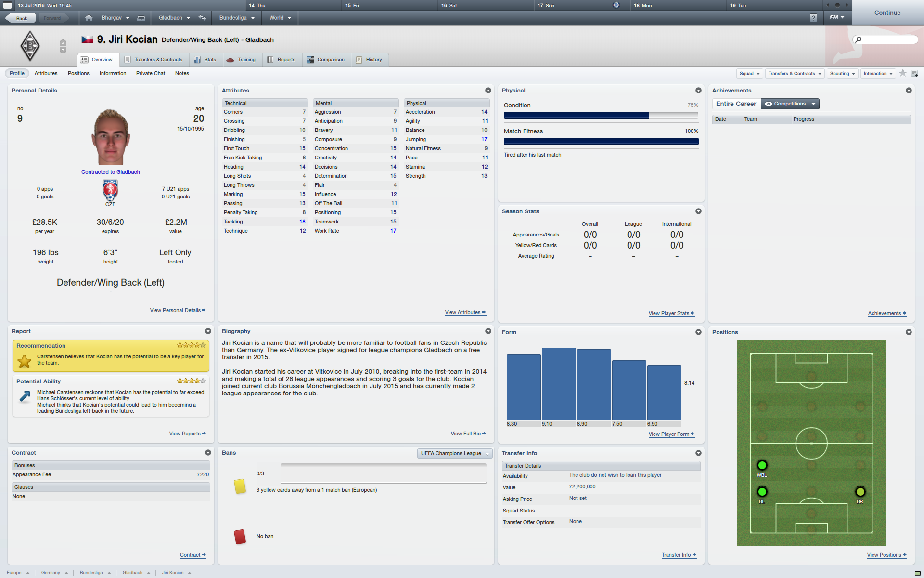Open the Scouting dropdown
Image resolution: width=924 pixels, height=578 pixels.
click(843, 73)
